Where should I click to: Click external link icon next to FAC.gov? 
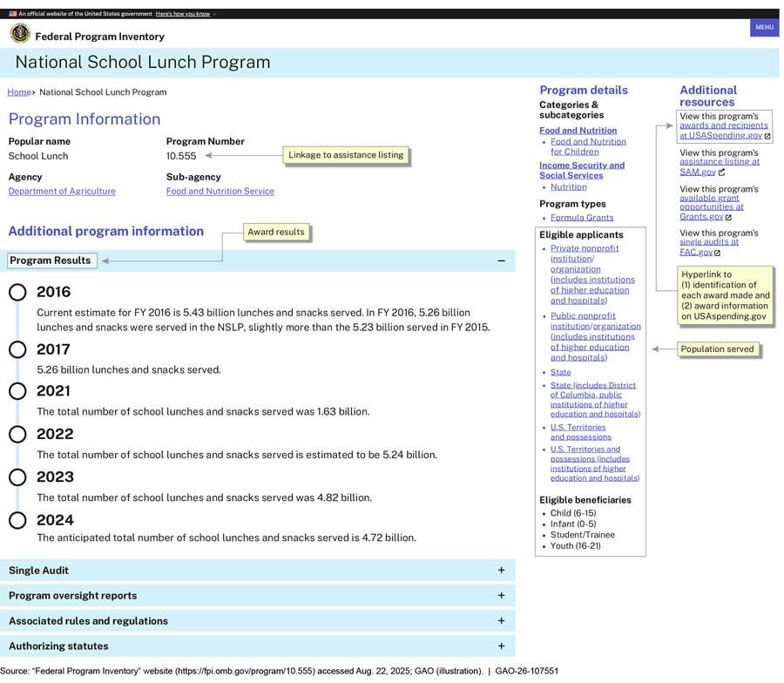[718, 253]
